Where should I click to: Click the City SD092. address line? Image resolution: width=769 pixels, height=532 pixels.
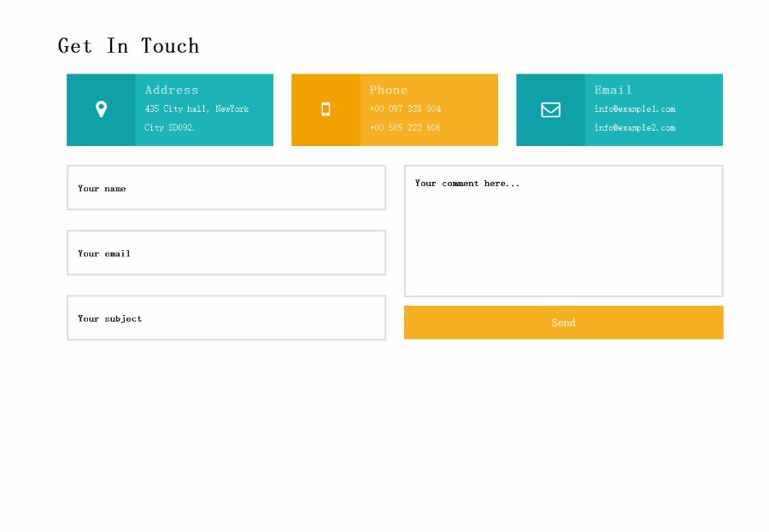click(x=169, y=127)
